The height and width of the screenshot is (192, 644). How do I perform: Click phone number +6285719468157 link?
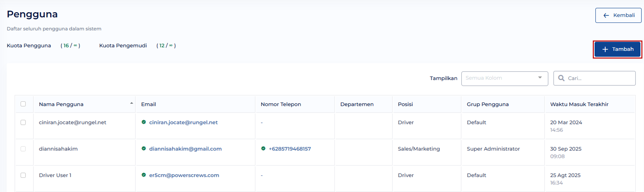pyautogui.click(x=290, y=149)
